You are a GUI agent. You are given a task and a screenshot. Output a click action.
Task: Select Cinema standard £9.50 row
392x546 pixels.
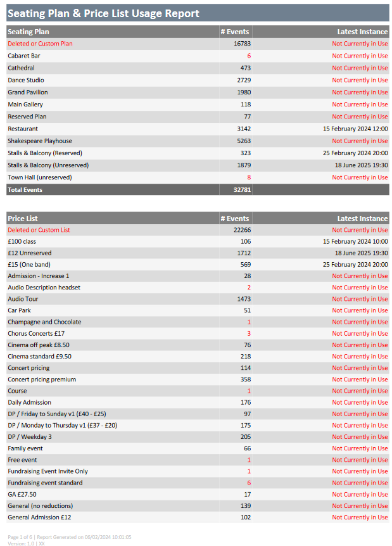(198, 356)
